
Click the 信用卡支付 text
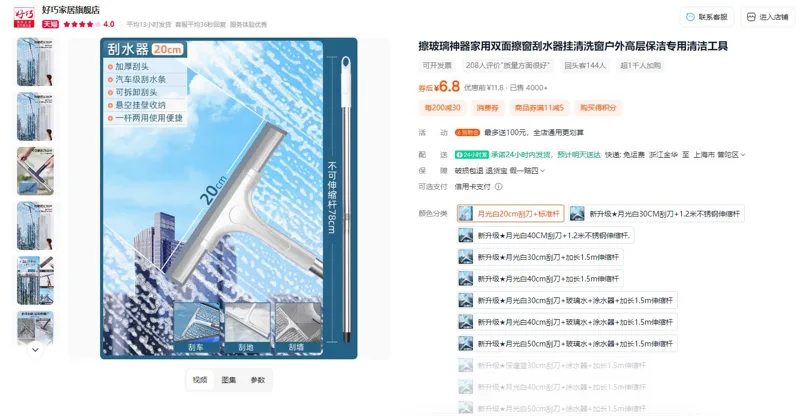(472, 186)
